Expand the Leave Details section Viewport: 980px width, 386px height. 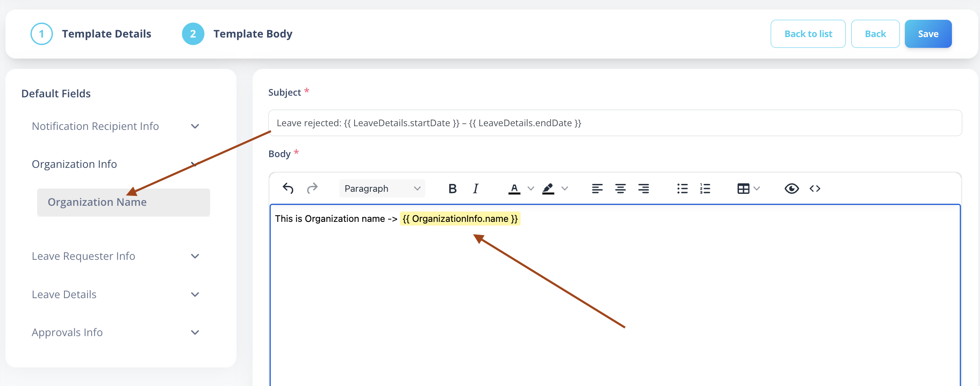click(x=116, y=294)
